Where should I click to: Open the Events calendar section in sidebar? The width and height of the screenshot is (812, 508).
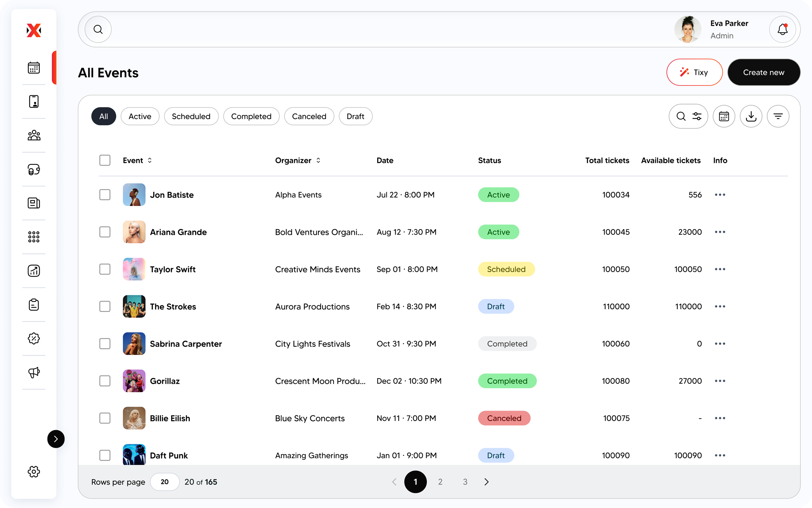34,68
